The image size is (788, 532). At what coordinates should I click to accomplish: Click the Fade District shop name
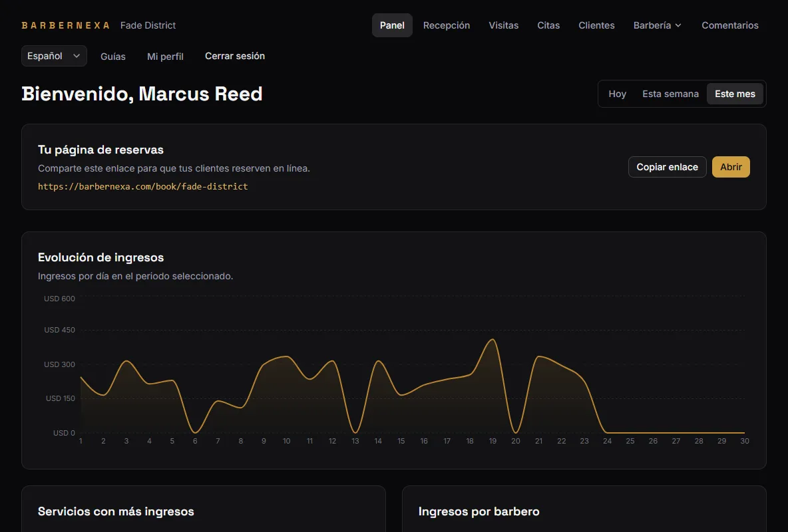[x=148, y=25]
